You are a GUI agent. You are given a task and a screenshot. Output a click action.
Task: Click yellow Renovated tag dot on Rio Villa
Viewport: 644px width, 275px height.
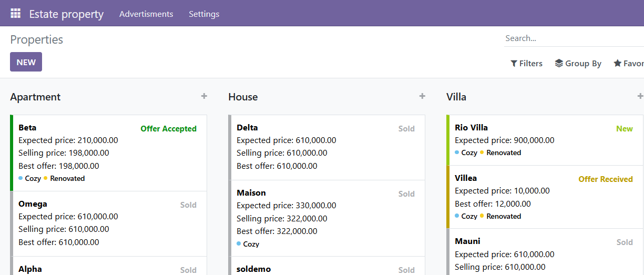click(482, 152)
